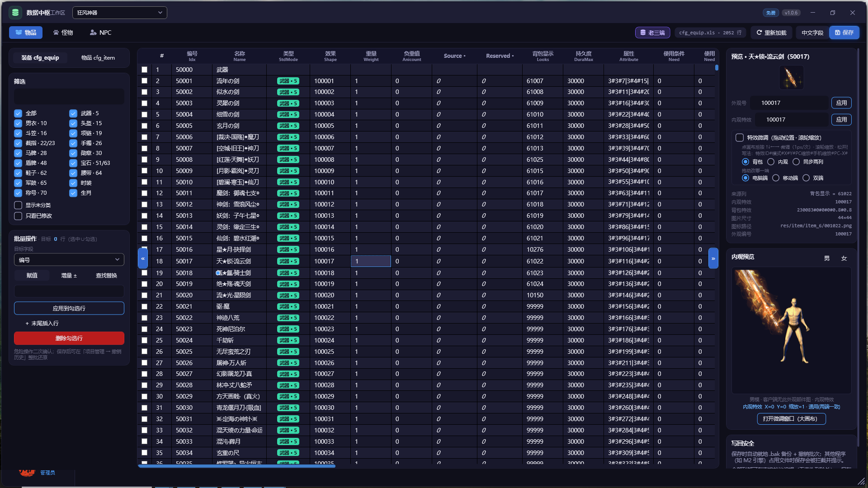Click the disk icon in 保存

click(x=837, y=33)
